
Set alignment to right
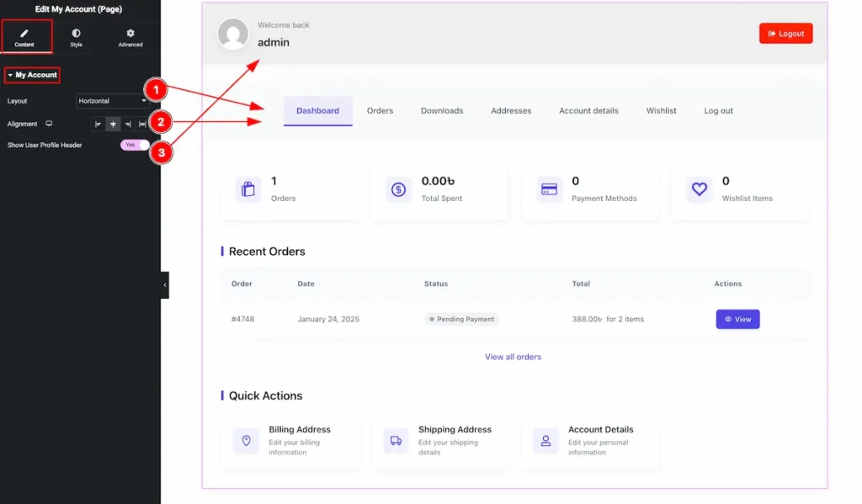[x=127, y=124]
